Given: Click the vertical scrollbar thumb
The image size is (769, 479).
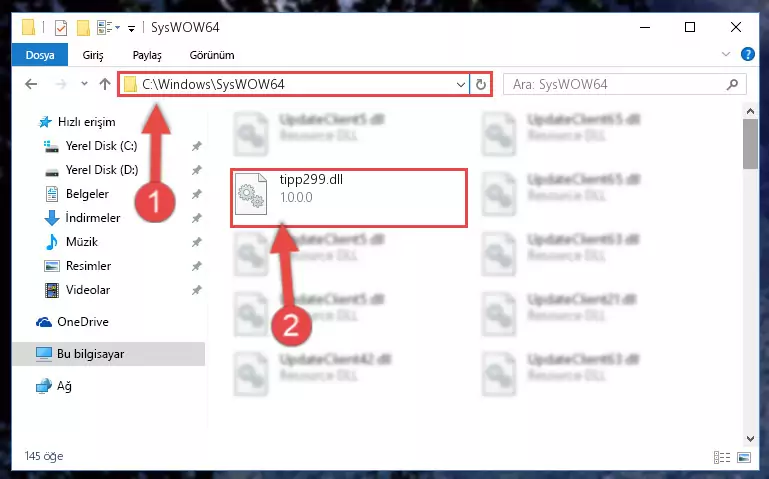Looking at the screenshot, I should pos(750,144).
